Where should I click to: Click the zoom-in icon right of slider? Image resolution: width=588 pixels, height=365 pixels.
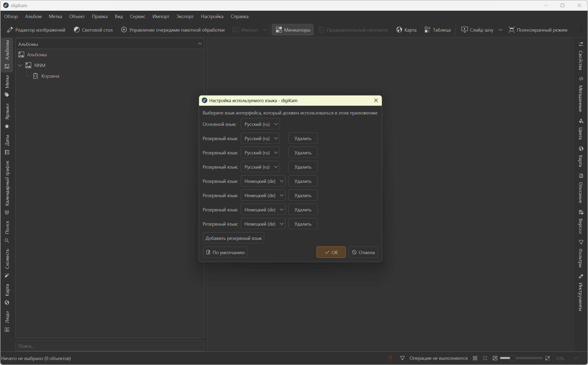pyautogui.click(x=548, y=358)
